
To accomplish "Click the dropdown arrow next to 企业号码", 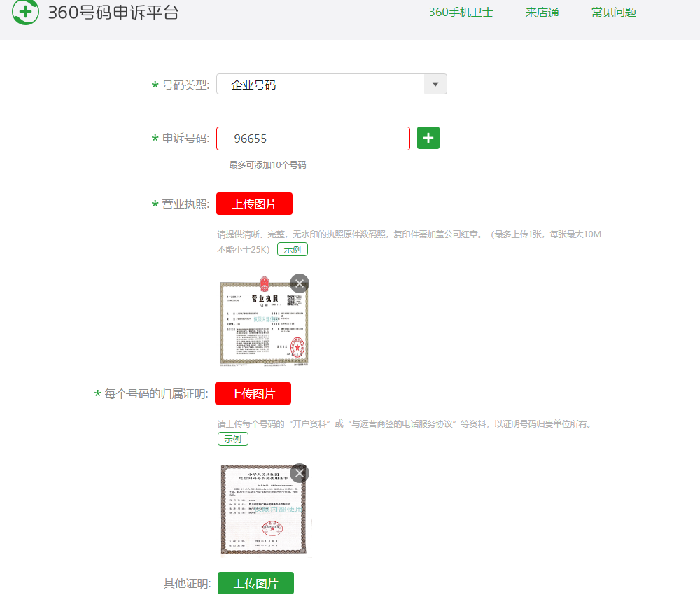I will coord(434,84).
